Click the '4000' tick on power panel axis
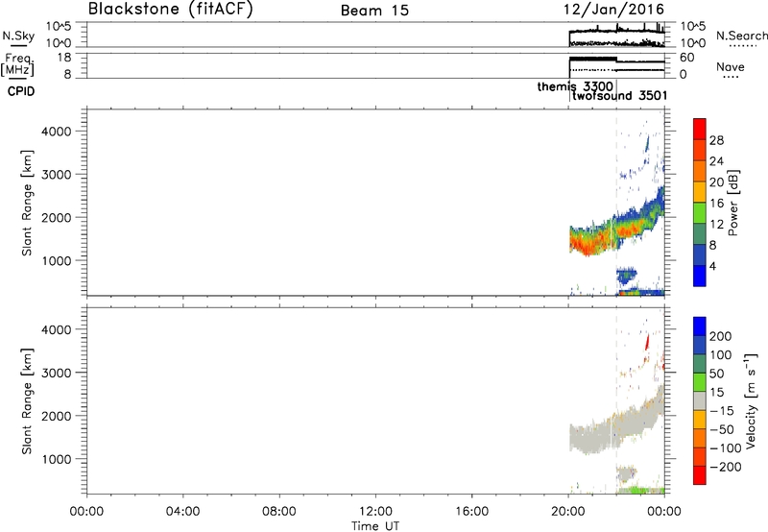The height and width of the screenshot is (532, 768). tap(56, 132)
